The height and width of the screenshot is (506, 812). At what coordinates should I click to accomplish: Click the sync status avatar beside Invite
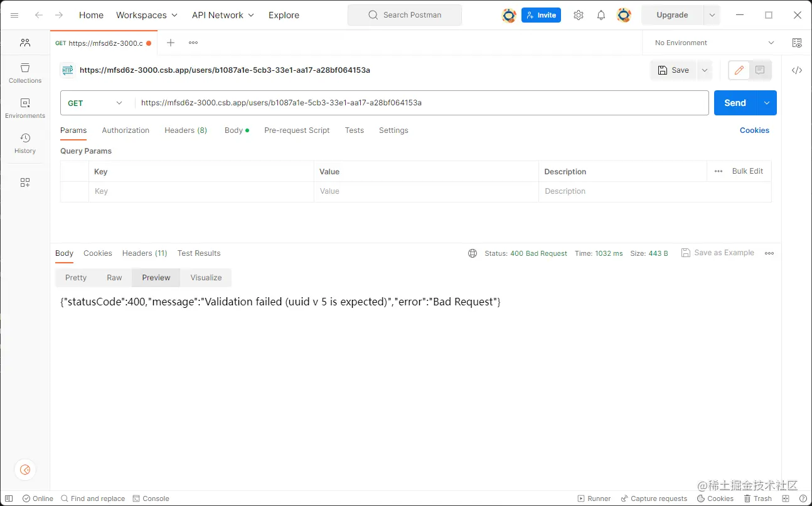click(x=509, y=15)
